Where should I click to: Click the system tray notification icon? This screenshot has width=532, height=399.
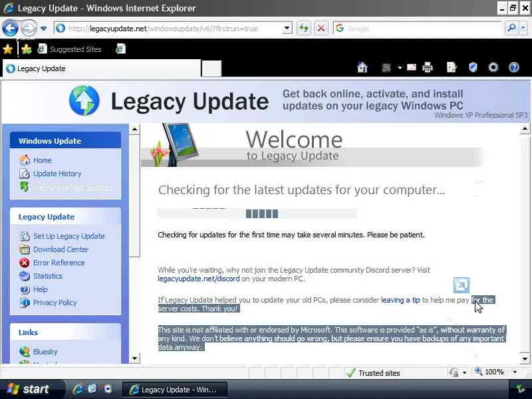tap(520, 389)
